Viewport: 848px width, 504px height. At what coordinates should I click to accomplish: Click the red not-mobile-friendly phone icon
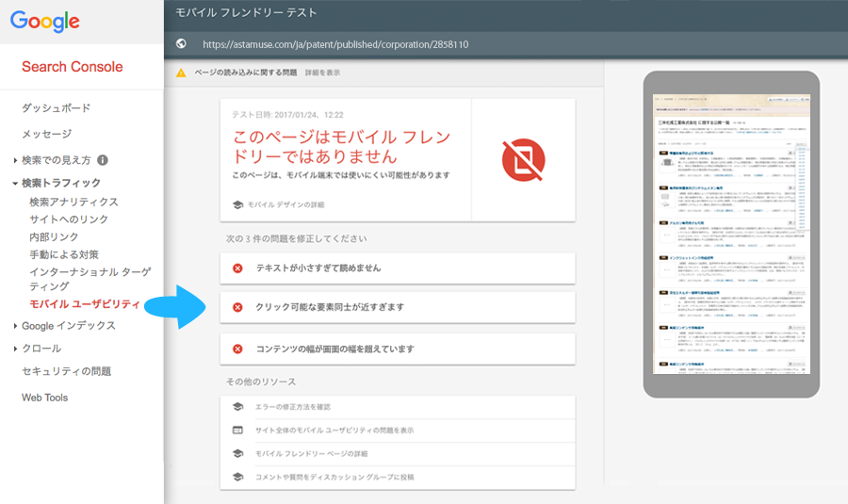523,160
